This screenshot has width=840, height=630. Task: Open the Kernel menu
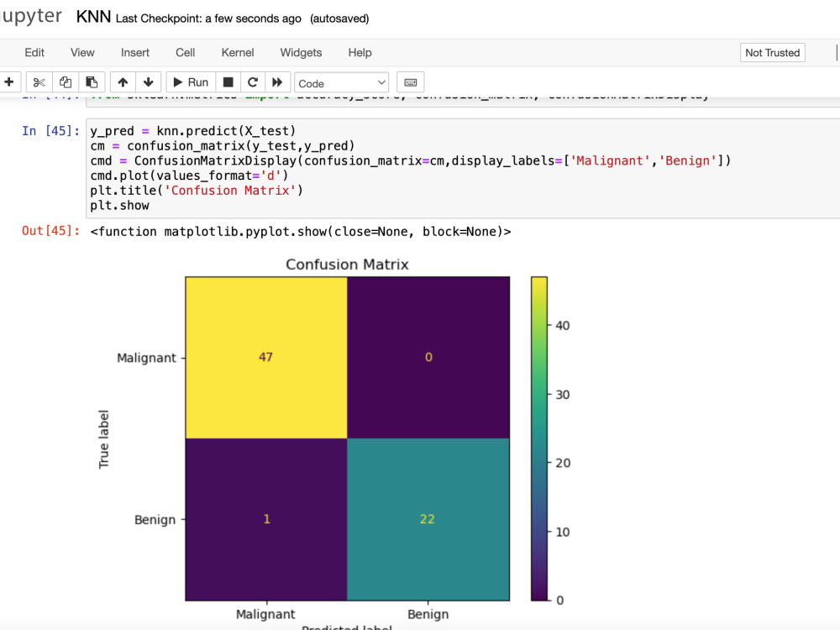238,52
